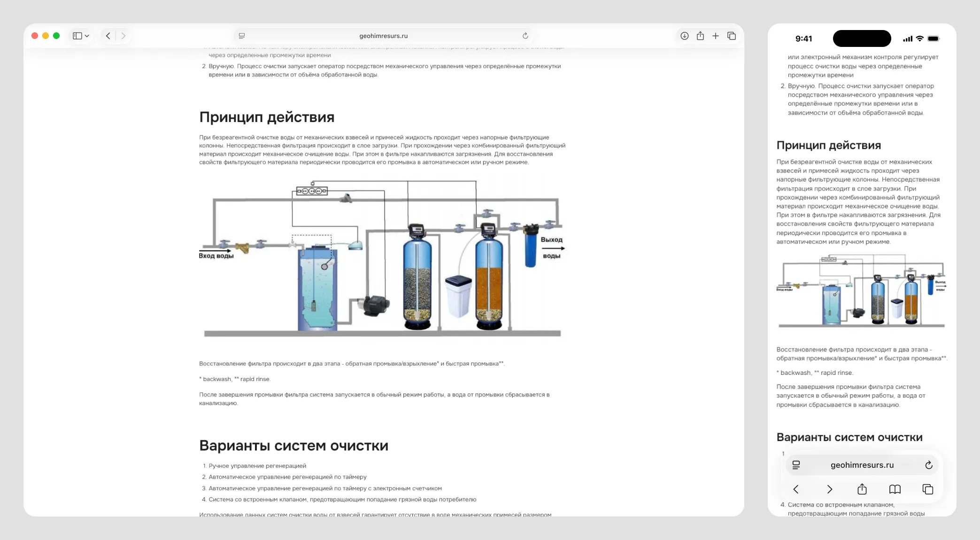Expand the sidebar dropdown chevron

coord(87,36)
